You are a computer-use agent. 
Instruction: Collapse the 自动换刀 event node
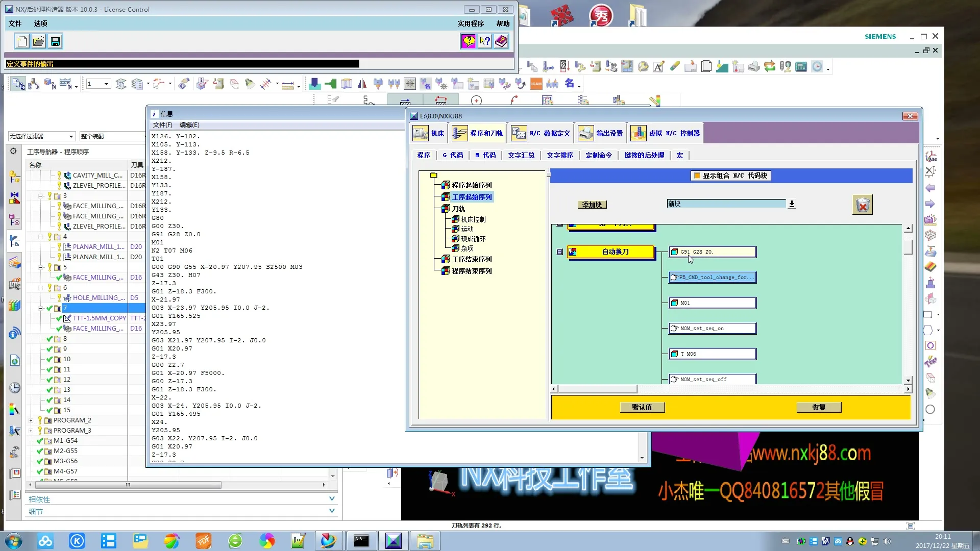(x=560, y=252)
